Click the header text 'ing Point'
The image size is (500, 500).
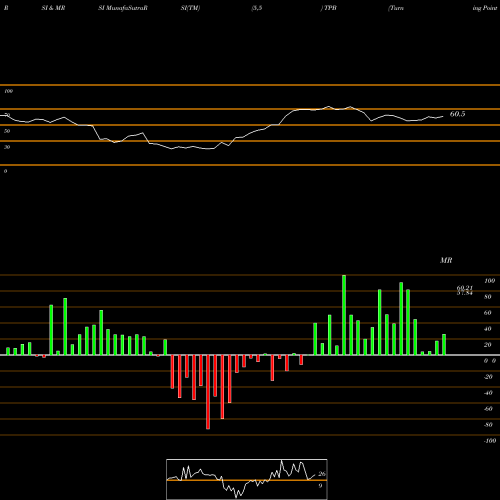485,8
